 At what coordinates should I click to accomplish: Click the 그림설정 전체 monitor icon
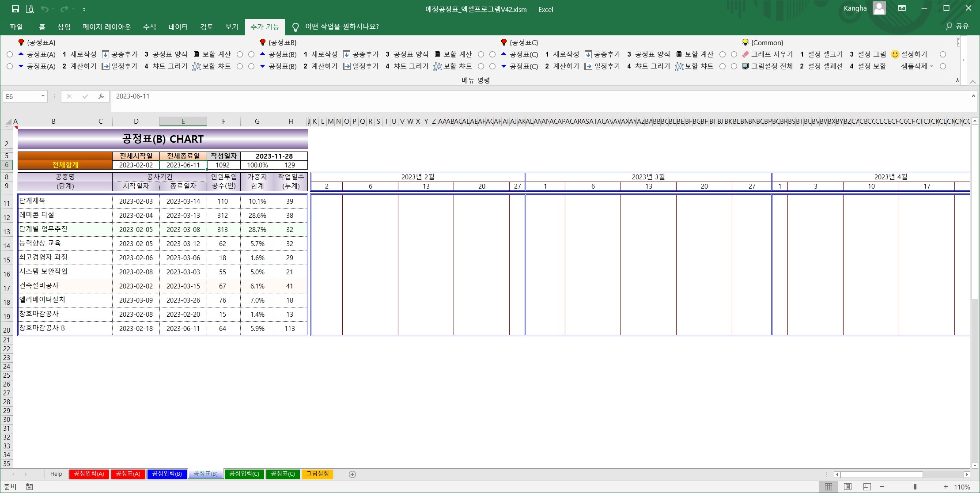point(745,66)
